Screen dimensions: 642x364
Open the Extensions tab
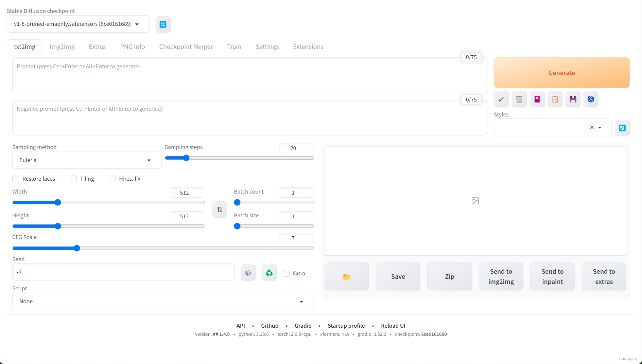pyautogui.click(x=308, y=47)
